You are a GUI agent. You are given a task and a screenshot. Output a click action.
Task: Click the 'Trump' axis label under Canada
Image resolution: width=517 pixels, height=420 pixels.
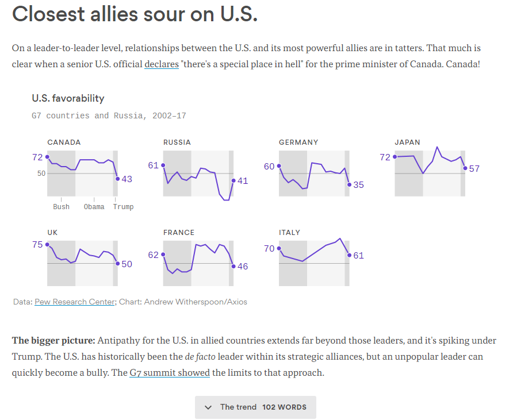coord(123,207)
